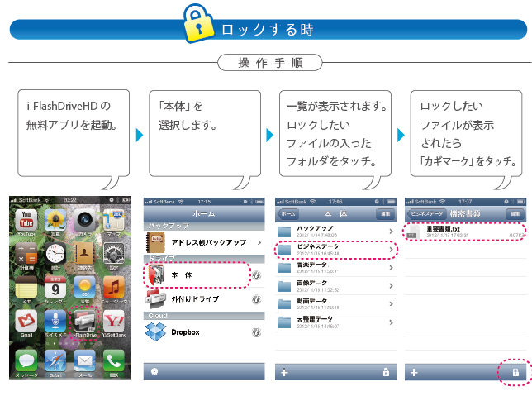
Task: Expand chevron beside アドレス帳バックアップ
Action: click(x=259, y=242)
